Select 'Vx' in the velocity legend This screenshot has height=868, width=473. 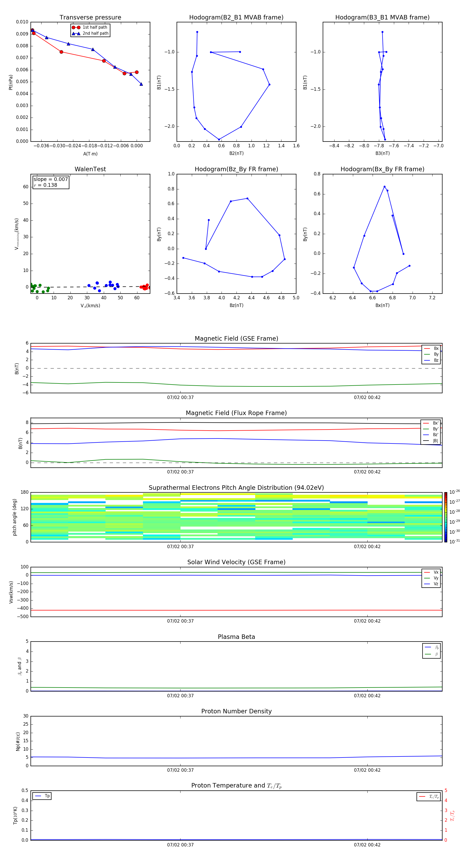431,572
